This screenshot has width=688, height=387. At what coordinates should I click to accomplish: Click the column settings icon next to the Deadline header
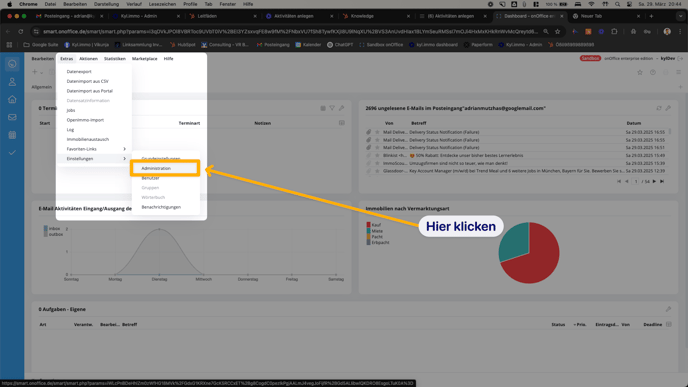(x=668, y=324)
